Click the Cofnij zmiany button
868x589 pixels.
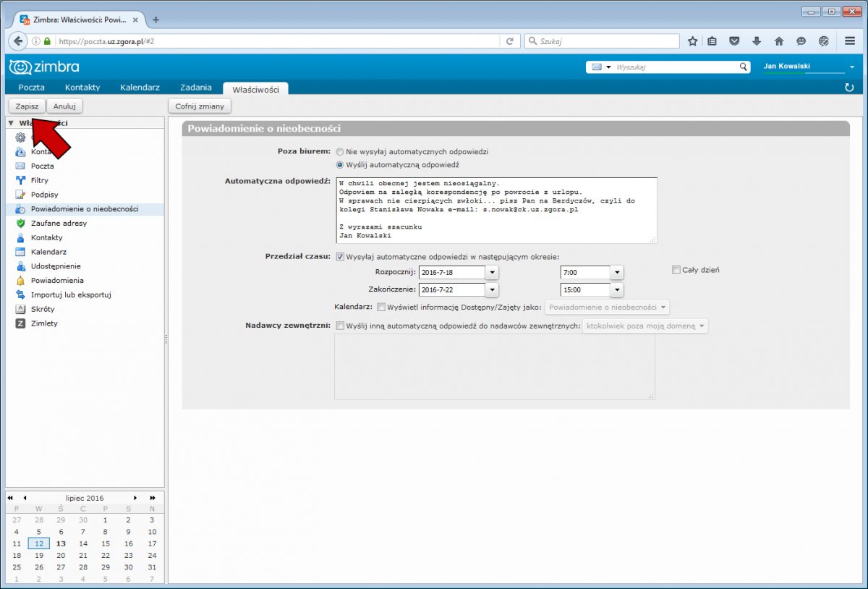coord(200,106)
